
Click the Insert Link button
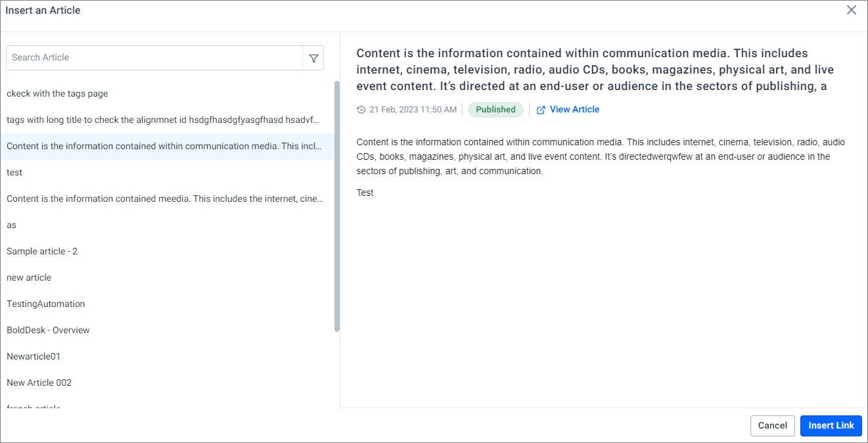(831, 426)
